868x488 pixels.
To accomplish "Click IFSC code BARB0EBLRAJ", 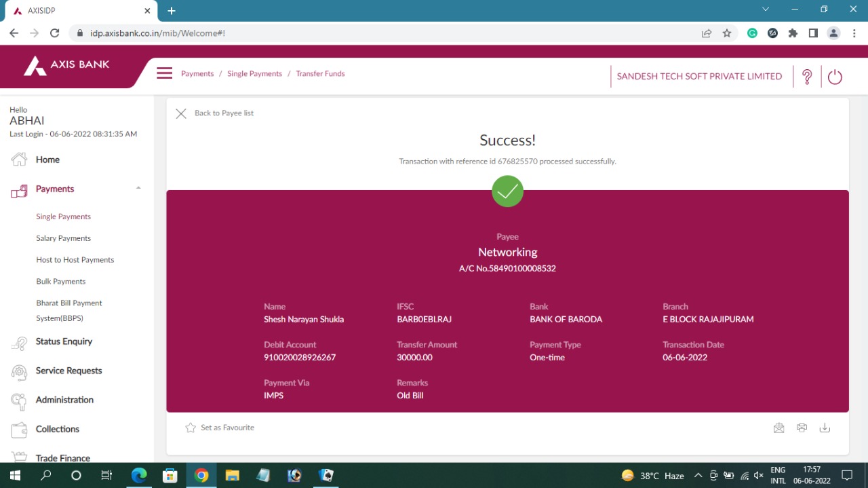I will tap(424, 320).
